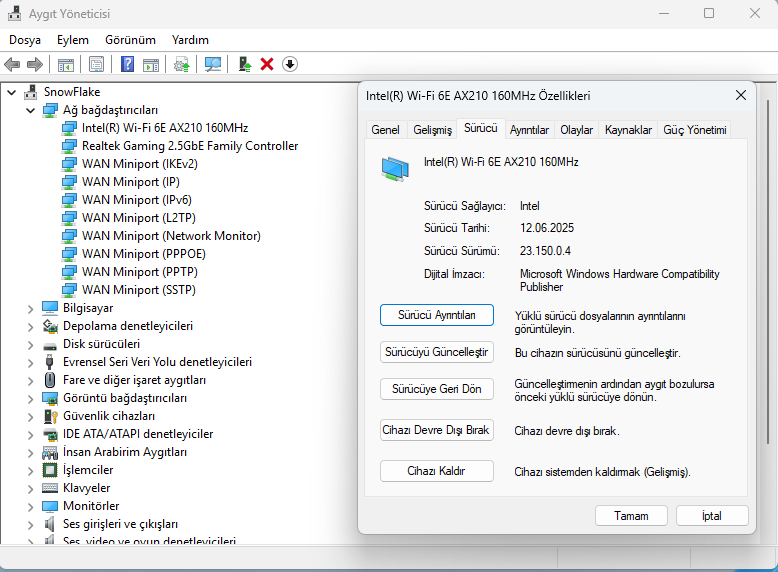
Task: Click the Realtek Gaming 2.5GbE adapter icon
Action: click(x=69, y=146)
